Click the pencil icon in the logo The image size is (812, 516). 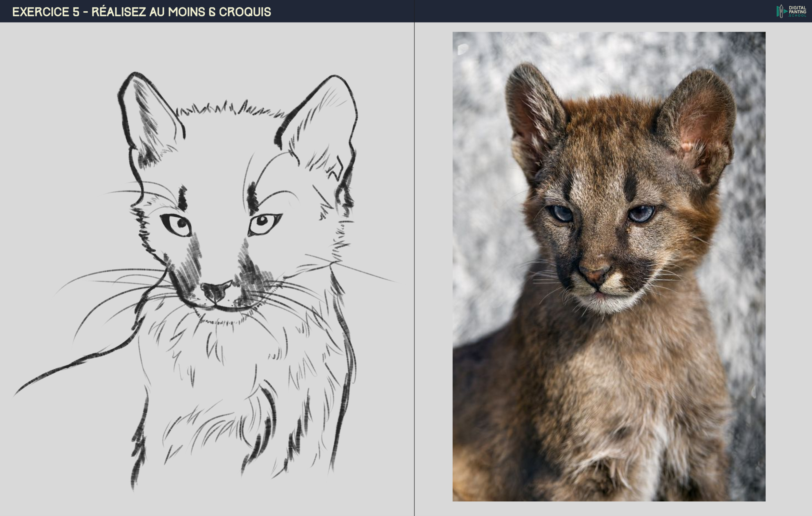point(781,11)
